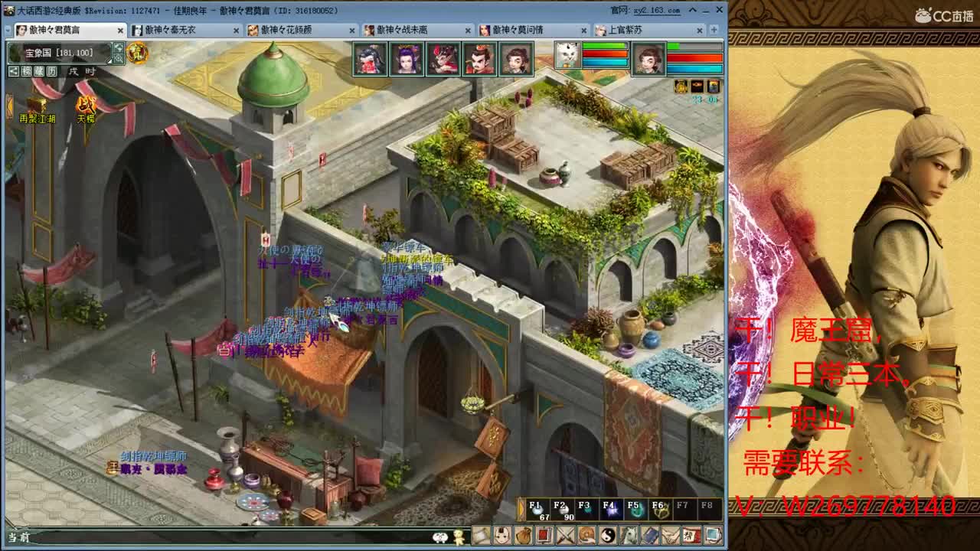980x551 pixels.
Task: Open the player character portrait
Action: click(649, 59)
